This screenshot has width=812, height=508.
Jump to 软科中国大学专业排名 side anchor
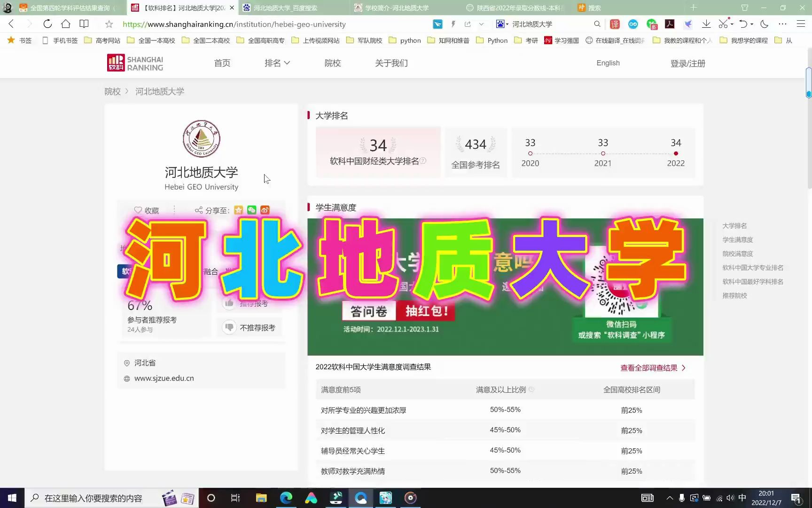[x=753, y=268]
